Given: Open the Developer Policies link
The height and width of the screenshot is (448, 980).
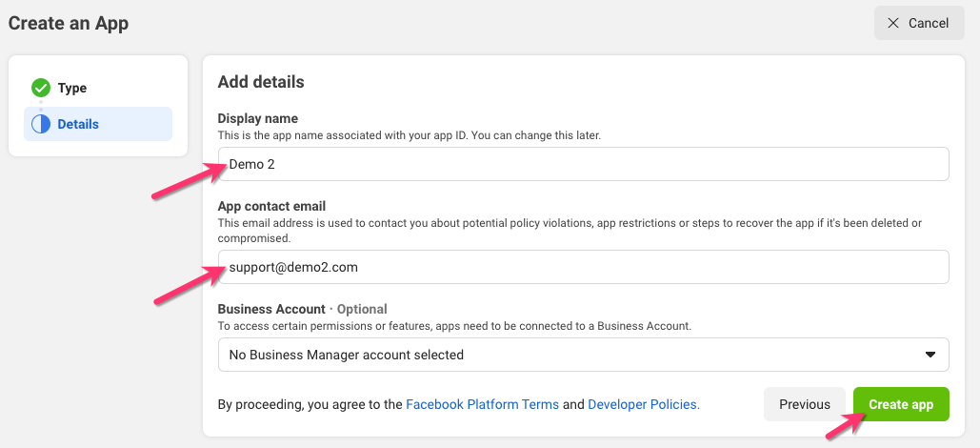Looking at the screenshot, I should [644, 404].
